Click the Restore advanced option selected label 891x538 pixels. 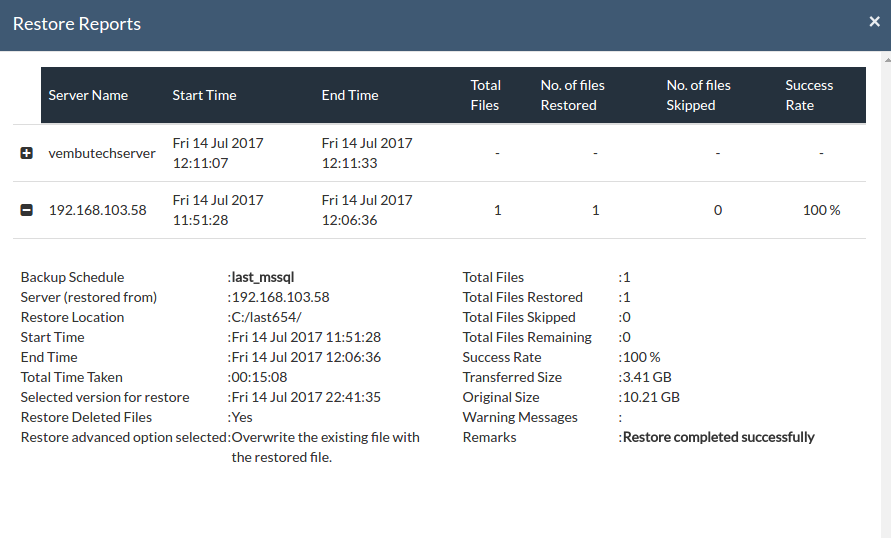[x=124, y=437]
